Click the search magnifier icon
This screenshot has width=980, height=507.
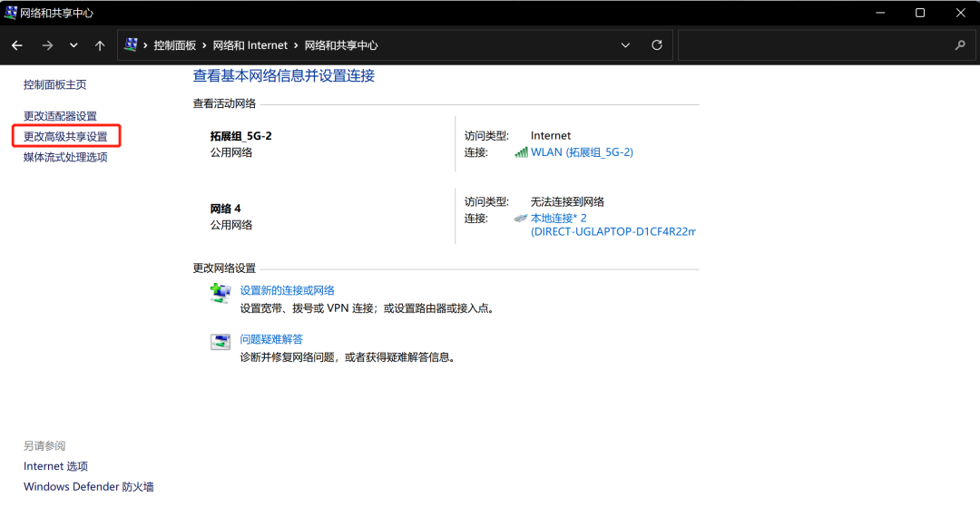[x=960, y=45]
